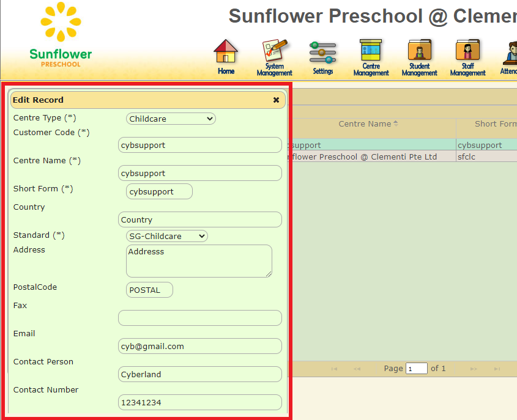Click the Centre Type (*) label
The height and width of the screenshot is (420, 517).
point(45,117)
